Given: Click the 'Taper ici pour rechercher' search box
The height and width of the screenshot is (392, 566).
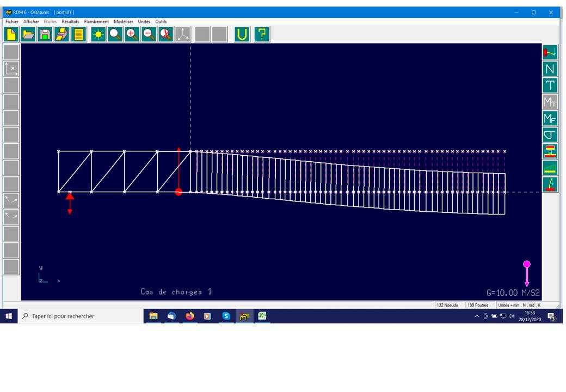Looking at the screenshot, I should (x=81, y=316).
